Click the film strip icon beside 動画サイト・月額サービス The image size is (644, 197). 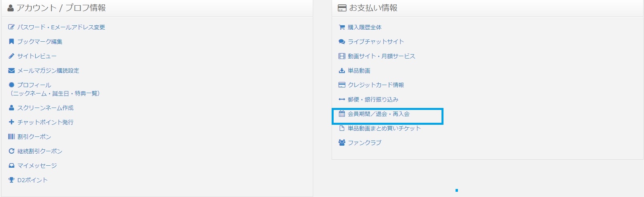pyautogui.click(x=342, y=56)
